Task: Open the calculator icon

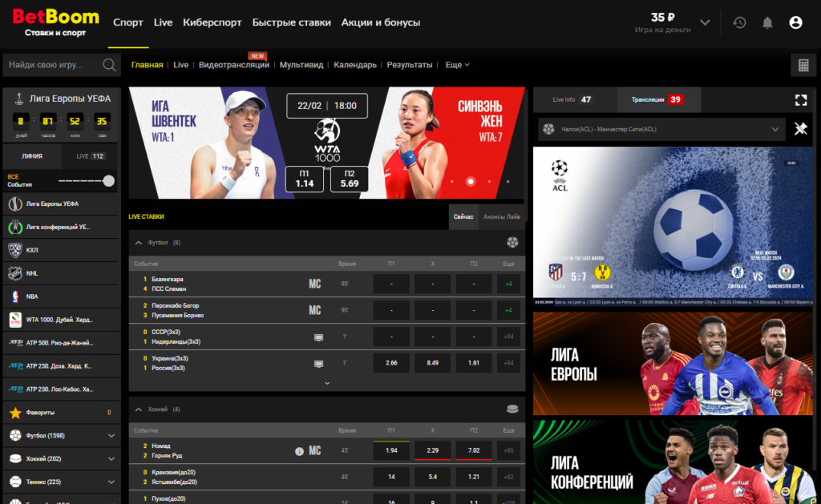Action: pyautogui.click(x=803, y=66)
